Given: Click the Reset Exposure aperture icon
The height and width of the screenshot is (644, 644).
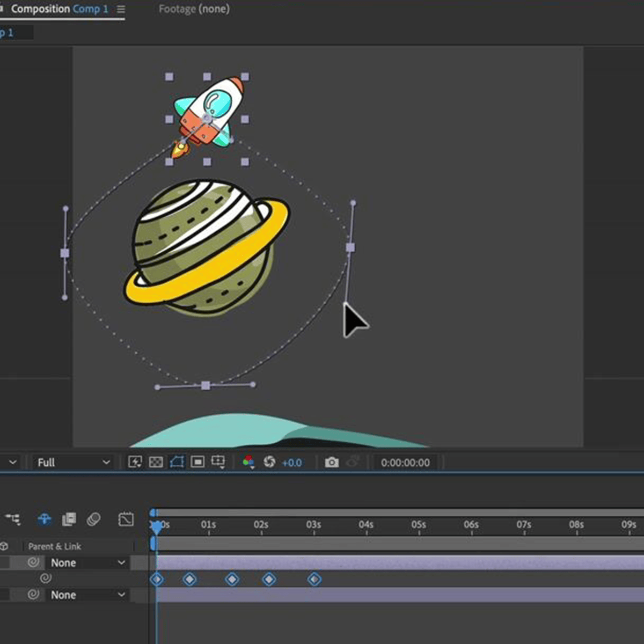Looking at the screenshot, I should pos(269,462).
